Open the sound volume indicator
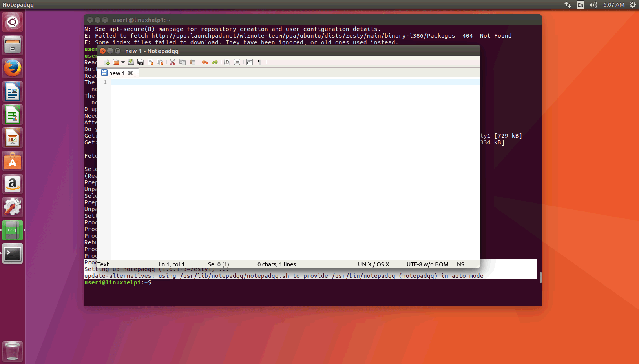639x364 pixels. [593, 5]
